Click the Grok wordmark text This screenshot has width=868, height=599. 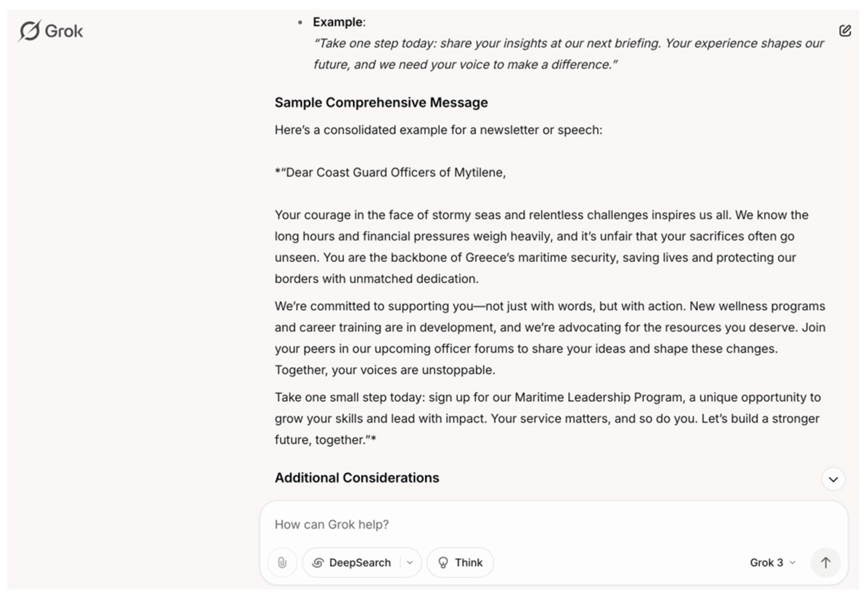point(64,31)
